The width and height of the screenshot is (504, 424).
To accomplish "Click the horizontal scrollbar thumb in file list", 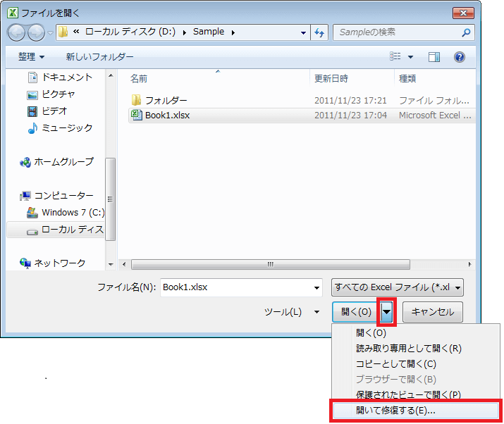I will tap(270, 264).
